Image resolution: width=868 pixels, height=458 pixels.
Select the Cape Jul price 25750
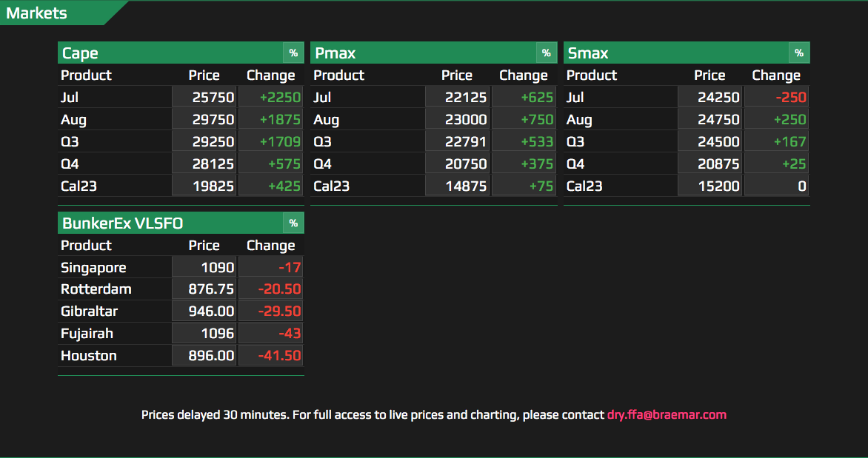point(204,98)
